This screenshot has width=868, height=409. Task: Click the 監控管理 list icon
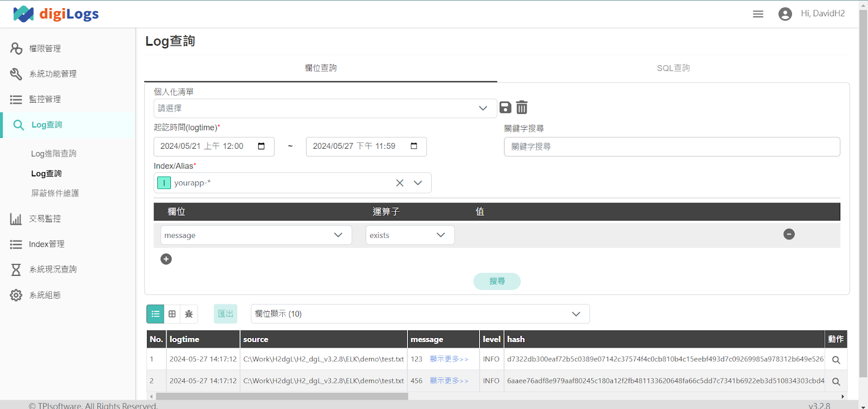click(x=16, y=99)
